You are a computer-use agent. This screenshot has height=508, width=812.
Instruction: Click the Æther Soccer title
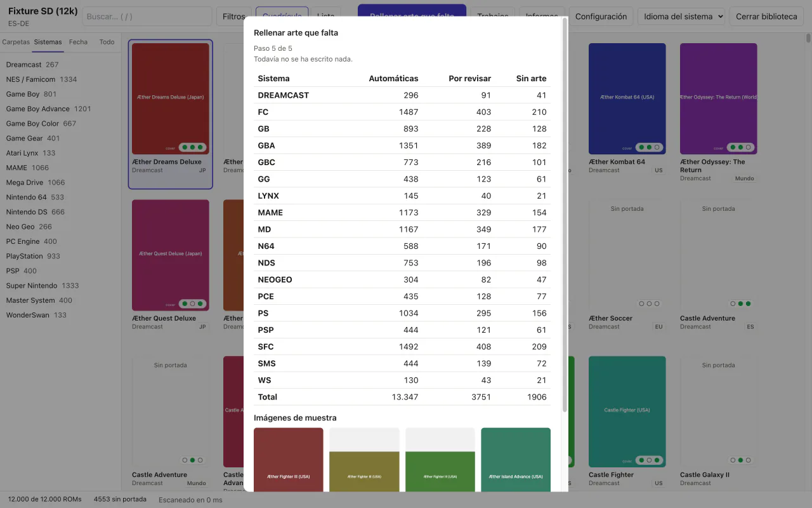click(610, 318)
